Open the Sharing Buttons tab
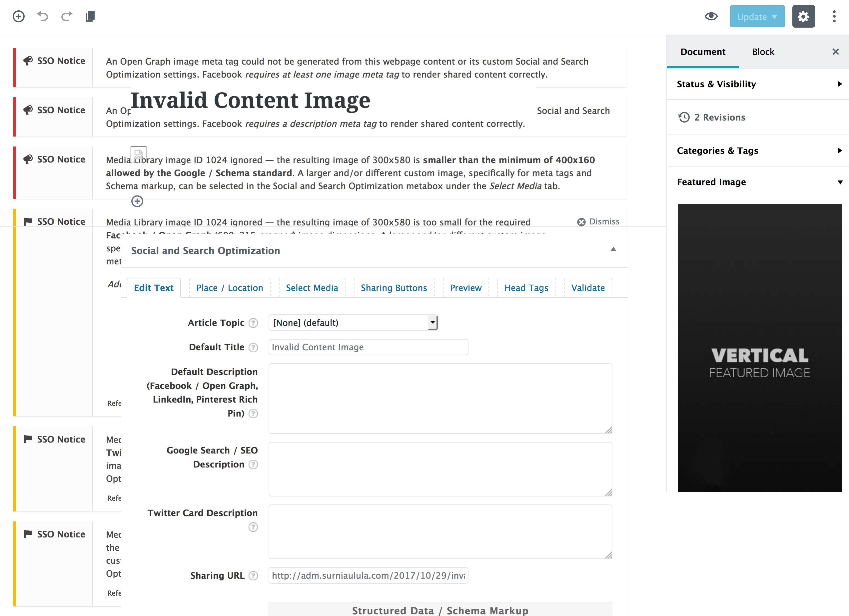This screenshot has width=849, height=616. [x=394, y=288]
